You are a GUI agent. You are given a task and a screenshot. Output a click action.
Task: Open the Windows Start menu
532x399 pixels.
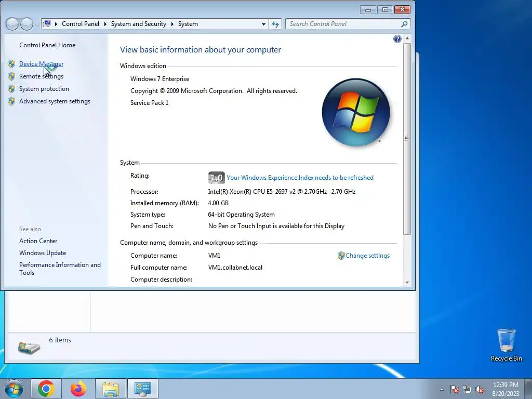[x=14, y=389]
